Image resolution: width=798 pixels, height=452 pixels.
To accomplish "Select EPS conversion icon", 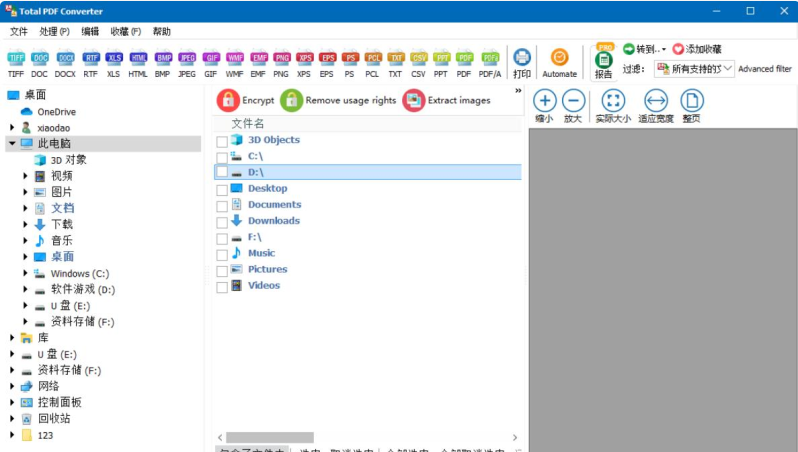I will (327, 64).
